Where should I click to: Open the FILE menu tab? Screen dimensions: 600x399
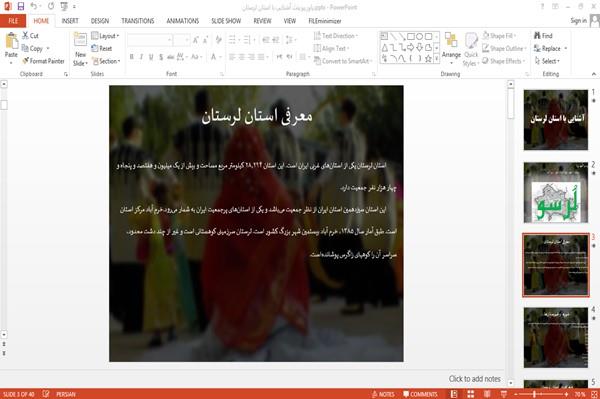(x=13, y=21)
